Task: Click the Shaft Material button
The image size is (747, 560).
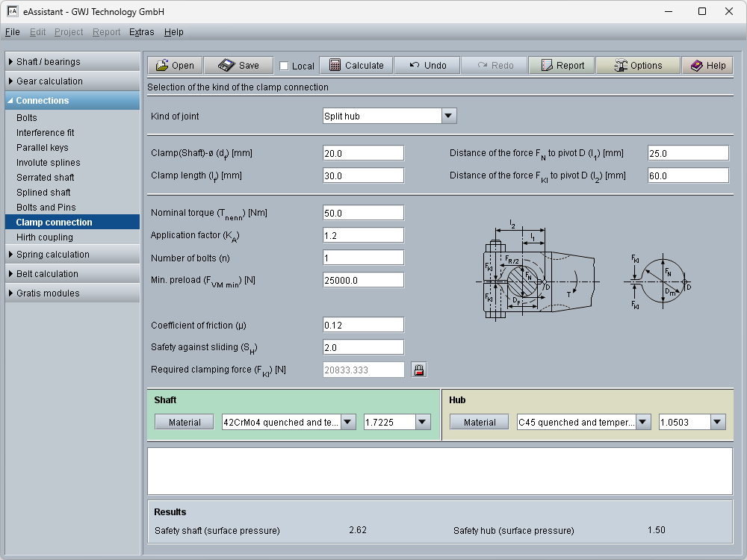Action: pos(185,422)
